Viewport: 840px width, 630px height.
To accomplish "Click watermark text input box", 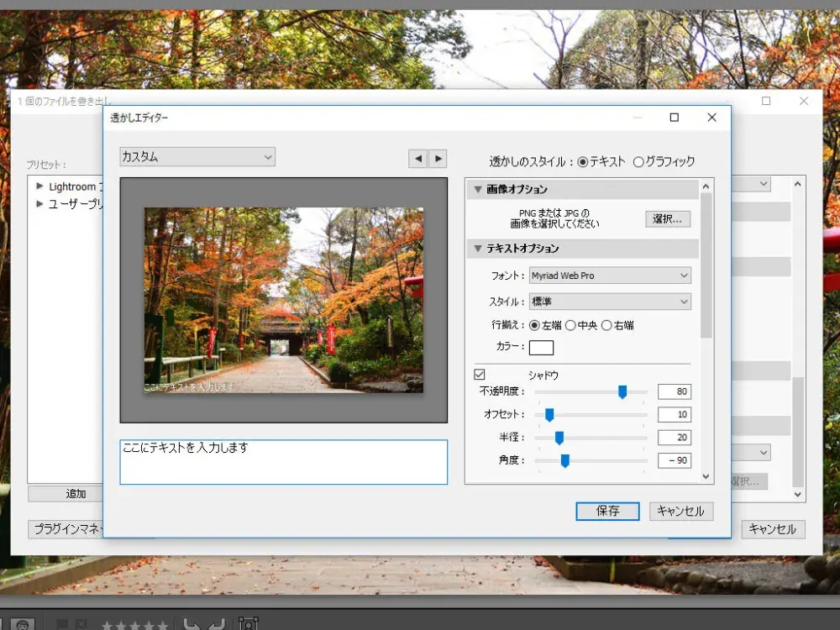I will [x=283, y=462].
